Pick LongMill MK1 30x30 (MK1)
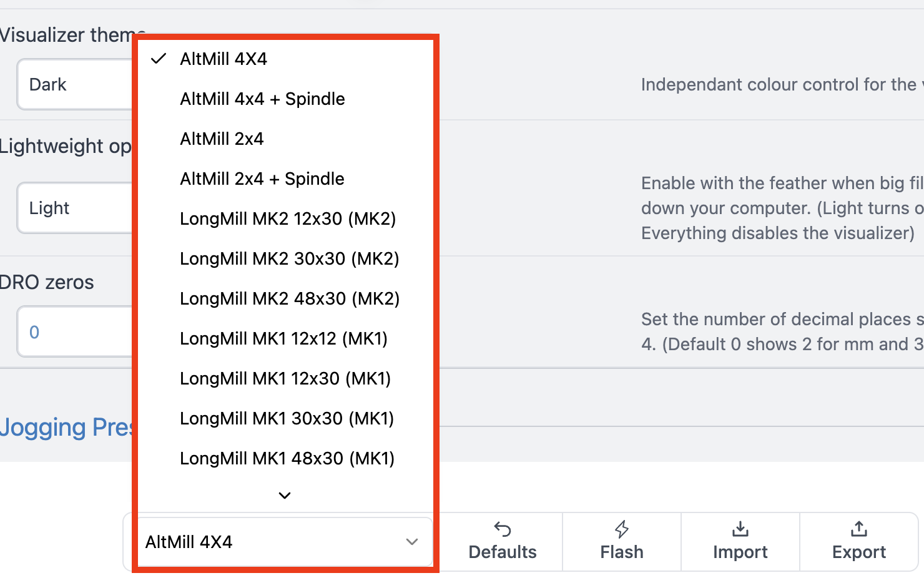 tap(287, 418)
